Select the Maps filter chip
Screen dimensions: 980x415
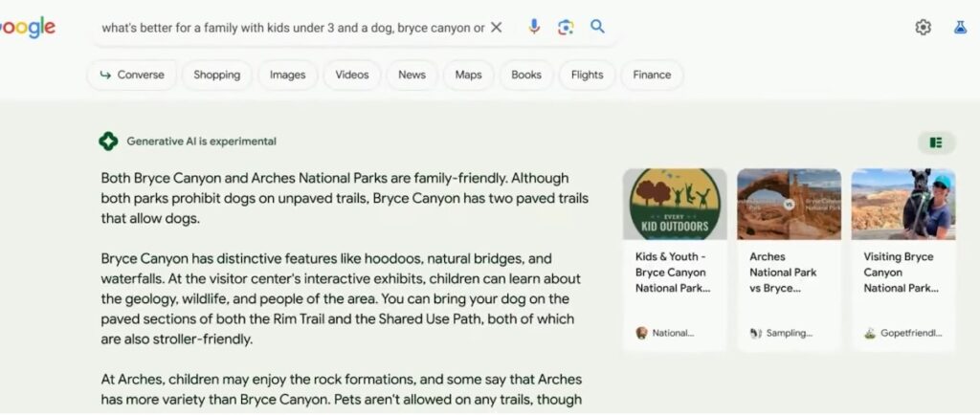click(468, 75)
